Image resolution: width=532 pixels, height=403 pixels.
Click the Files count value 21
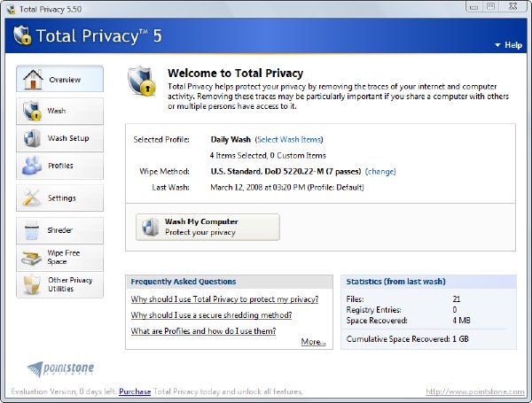point(457,299)
